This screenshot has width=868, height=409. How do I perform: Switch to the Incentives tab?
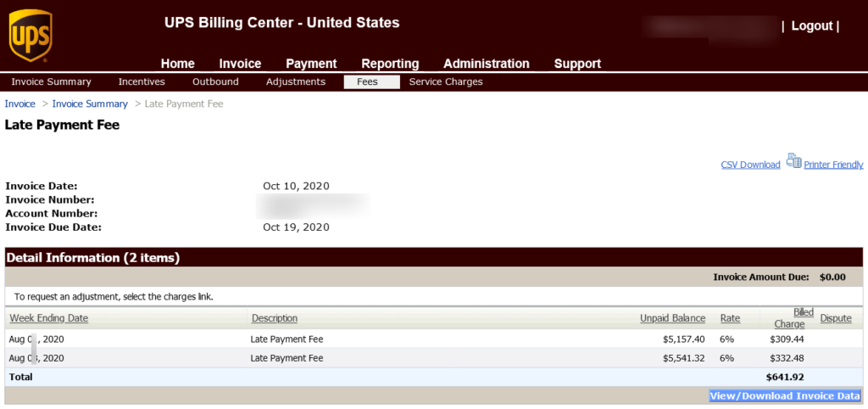point(142,82)
